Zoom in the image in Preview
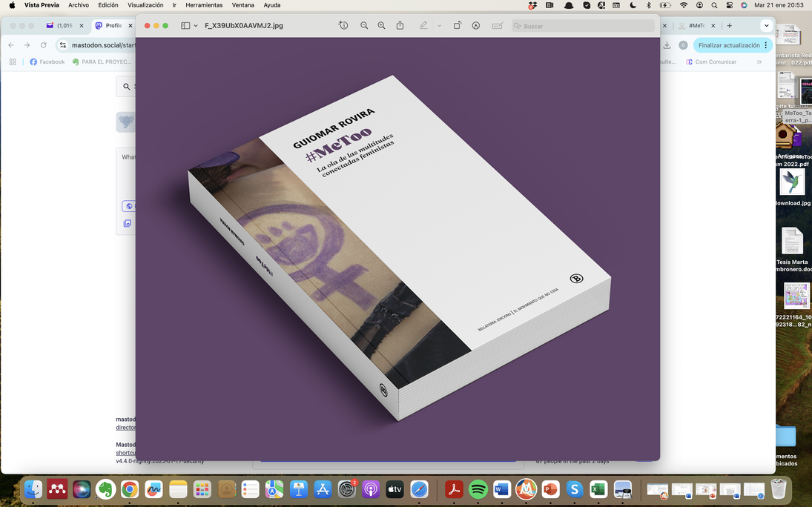The height and width of the screenshot is (507, 812). pyautogui.click(x=382, y=25)
